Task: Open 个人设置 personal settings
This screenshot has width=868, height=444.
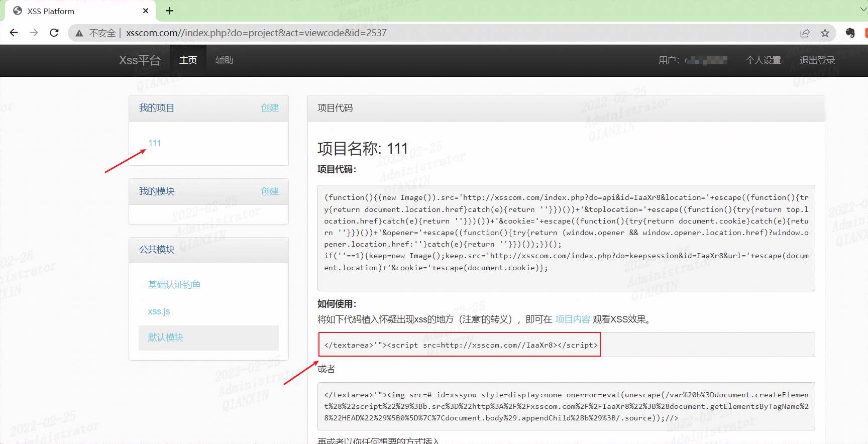Action: click(763, 60)
